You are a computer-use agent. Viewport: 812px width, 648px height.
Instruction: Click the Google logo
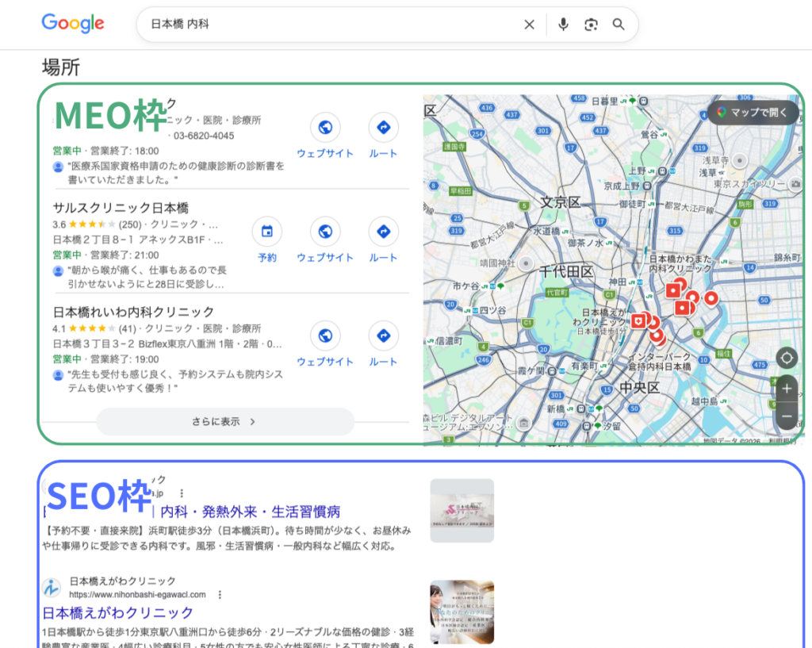pos(73,24)
